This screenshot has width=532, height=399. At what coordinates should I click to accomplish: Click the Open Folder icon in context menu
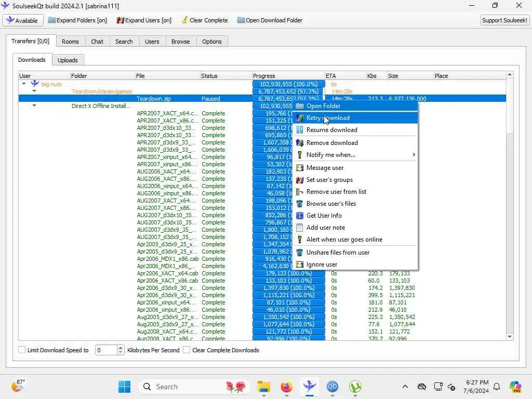pos(300,106)
